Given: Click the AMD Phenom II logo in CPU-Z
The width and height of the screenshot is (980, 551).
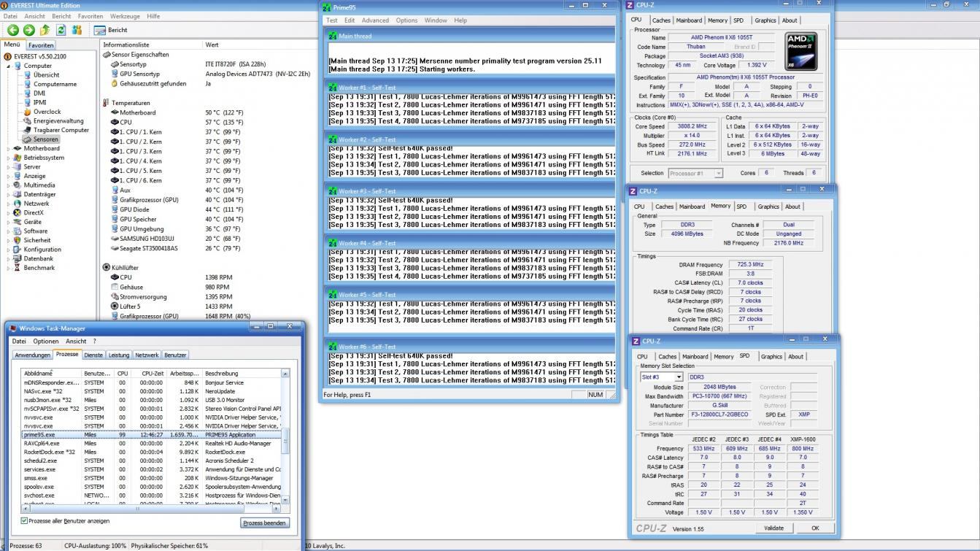Looking at the screenshot, I should pyautogui.click(x=801, y=50).
